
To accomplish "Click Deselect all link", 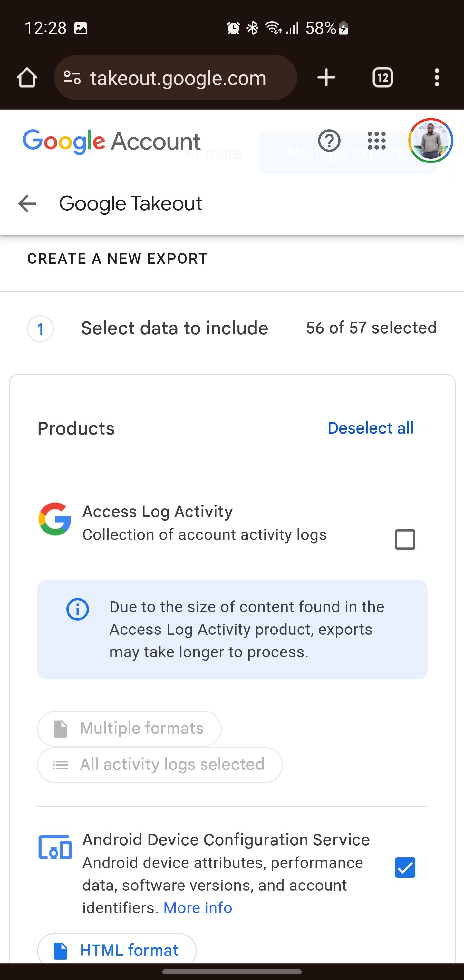I will point(371,428).
